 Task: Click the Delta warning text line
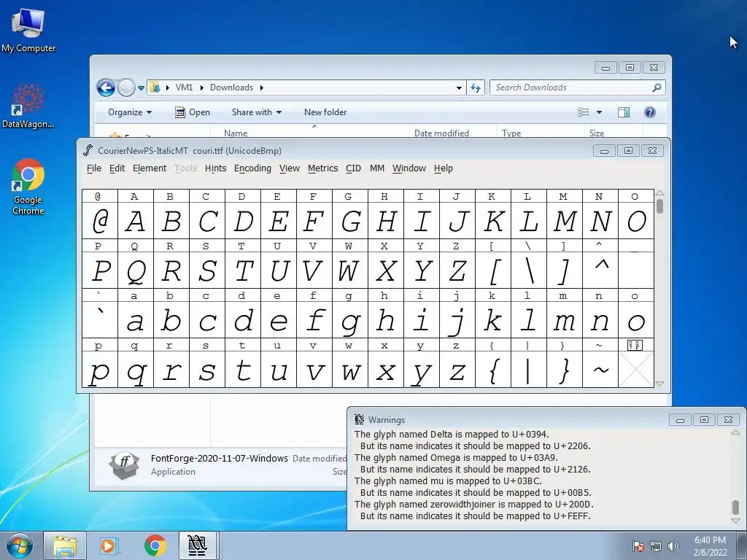(452, 435)
